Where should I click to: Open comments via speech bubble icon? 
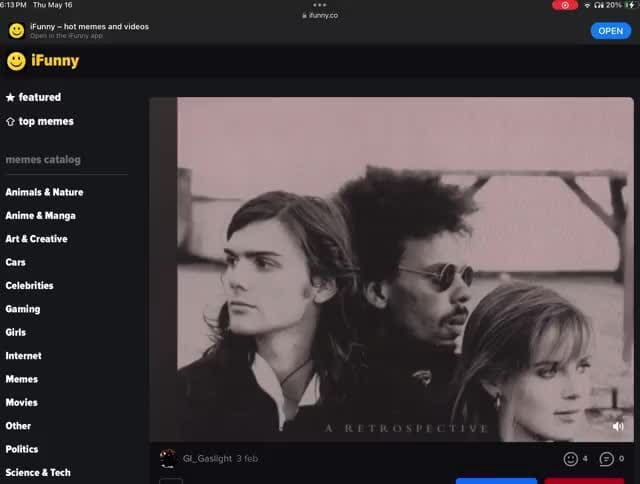(606, 459)
